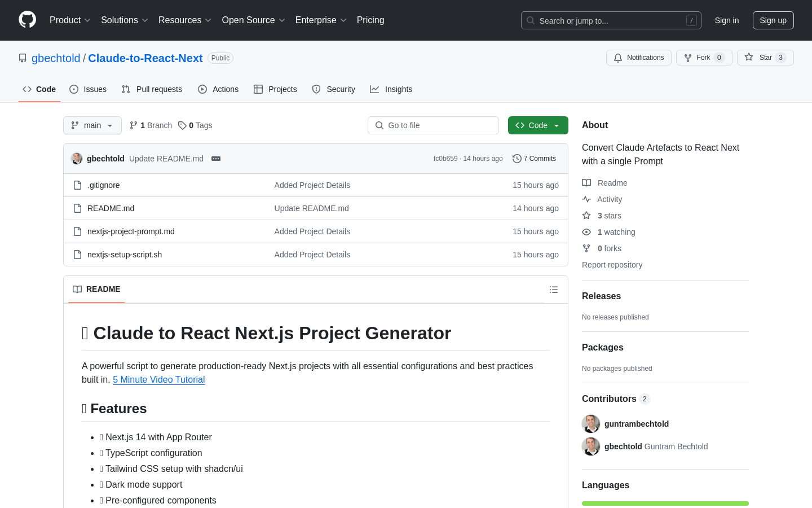
Task: Click the fork icon on Fork button
Action: click(688, 58)
